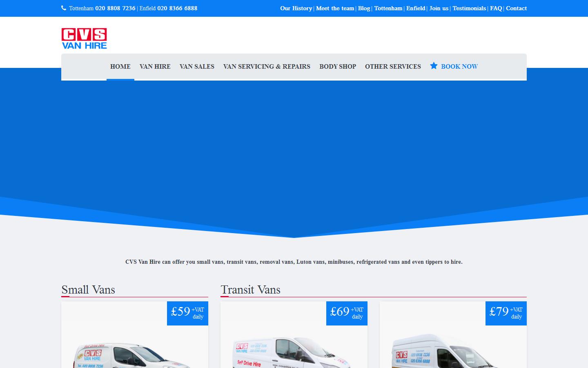
Task: Click the Contact link
Action: (516, 8)
